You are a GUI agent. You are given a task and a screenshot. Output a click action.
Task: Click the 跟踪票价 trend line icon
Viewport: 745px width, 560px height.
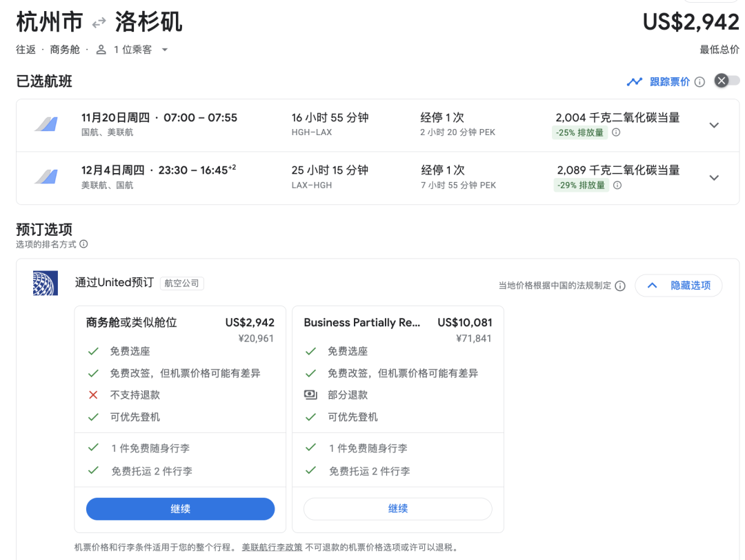pos(634,81)
